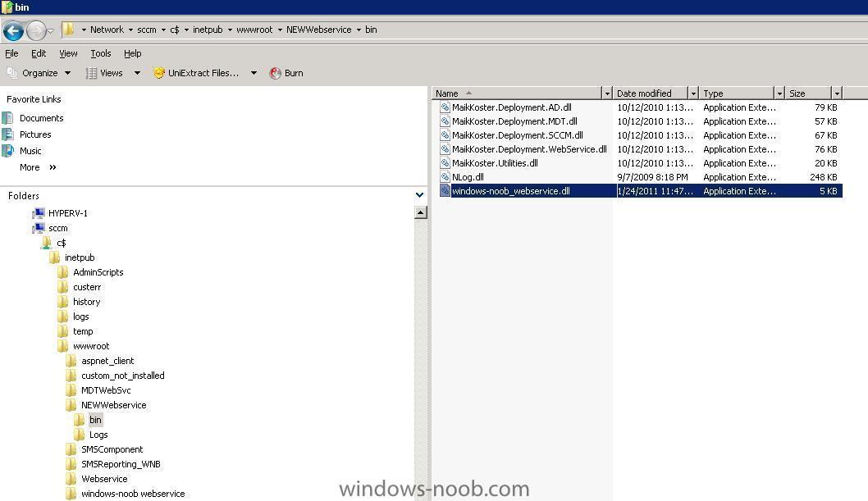Select the inetpub folder in tree
Viewport: 868px width, 501px height.
click(x=80, y=257)
